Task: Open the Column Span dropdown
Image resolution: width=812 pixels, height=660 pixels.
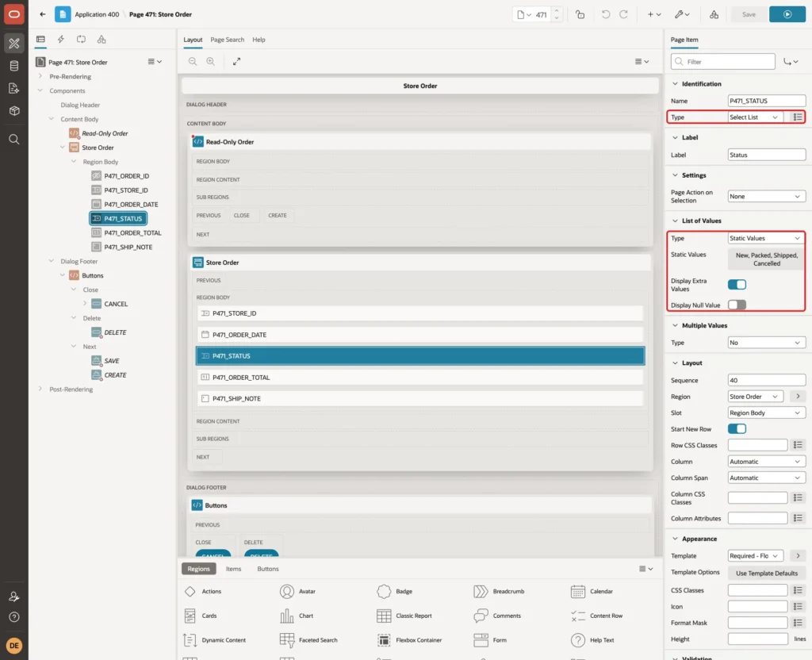Action: click(767, 478)
